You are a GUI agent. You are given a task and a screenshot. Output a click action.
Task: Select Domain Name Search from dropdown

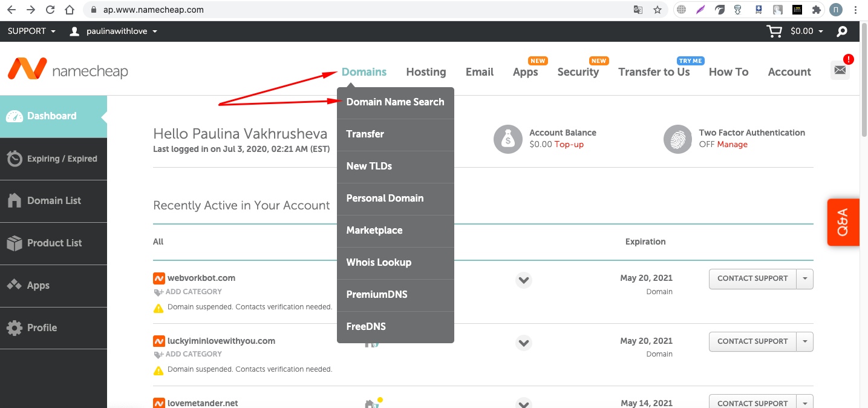coord(396,102)
